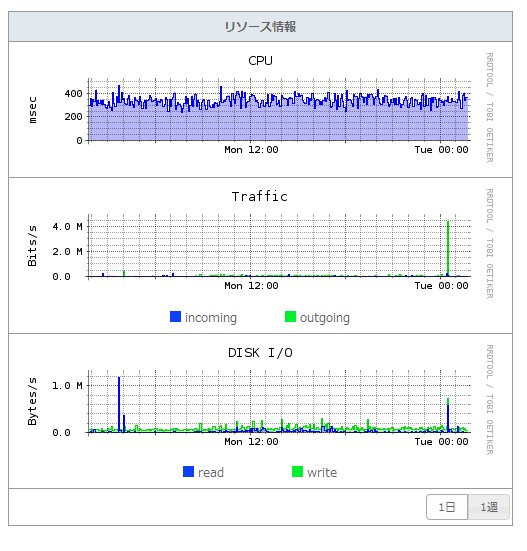Click the blue read legend swatch
The width and height of the screenshot is (527, 551).
pyautogui.click(x=188, y=472)
